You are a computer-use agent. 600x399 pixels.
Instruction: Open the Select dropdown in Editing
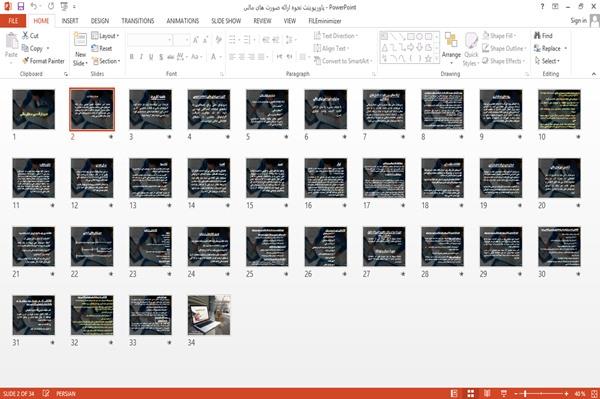point(547,61)
